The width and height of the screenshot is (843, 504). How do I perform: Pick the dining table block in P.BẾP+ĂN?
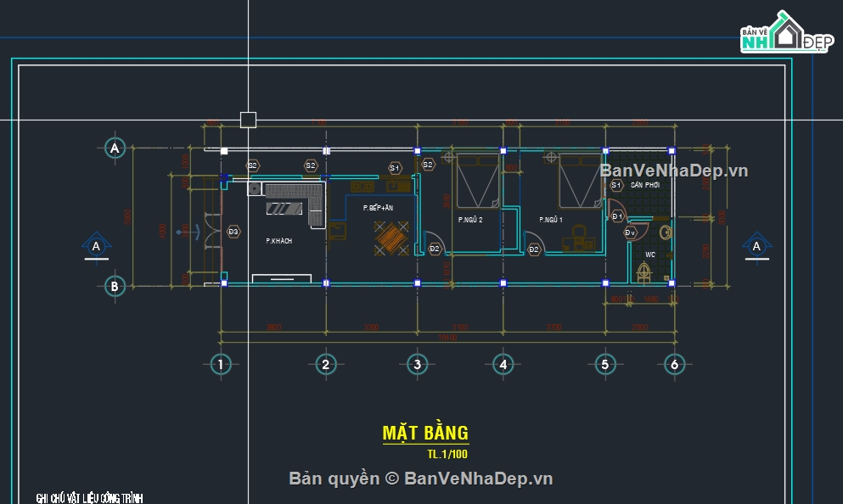click(391, 238)
